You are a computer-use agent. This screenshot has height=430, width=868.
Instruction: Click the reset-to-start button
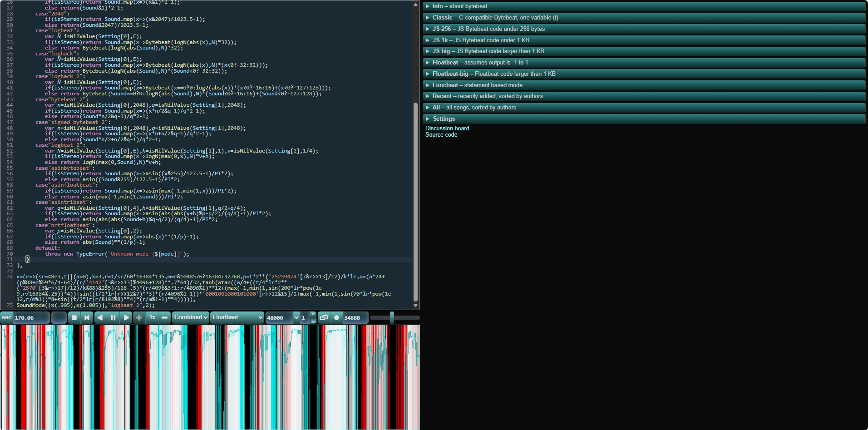click(87, 318)
